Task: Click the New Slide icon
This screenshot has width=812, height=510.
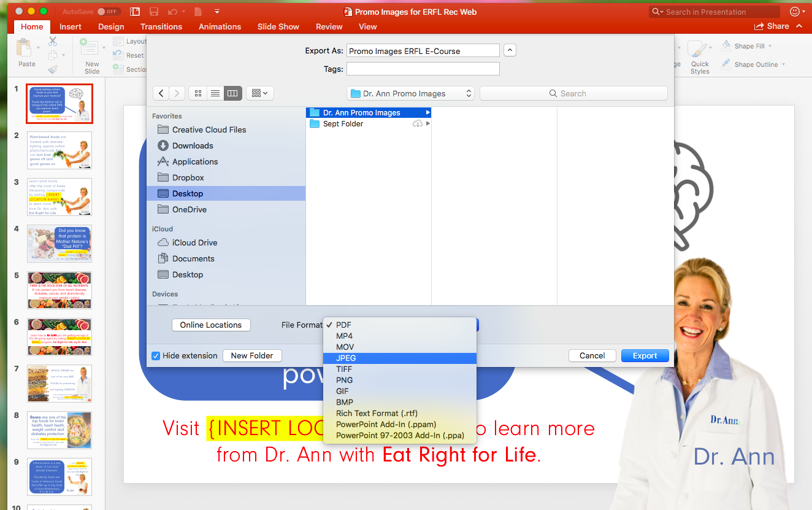Action: click(89, 47)
